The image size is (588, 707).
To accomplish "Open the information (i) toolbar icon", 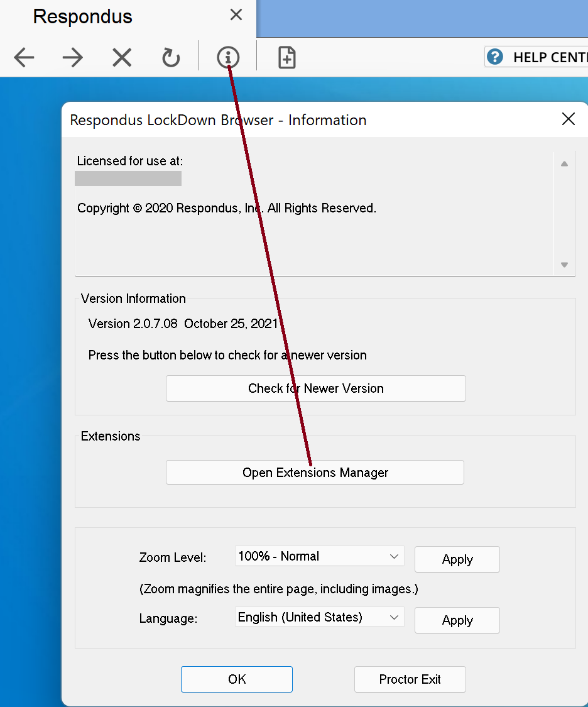I will [x=228, y=58].
